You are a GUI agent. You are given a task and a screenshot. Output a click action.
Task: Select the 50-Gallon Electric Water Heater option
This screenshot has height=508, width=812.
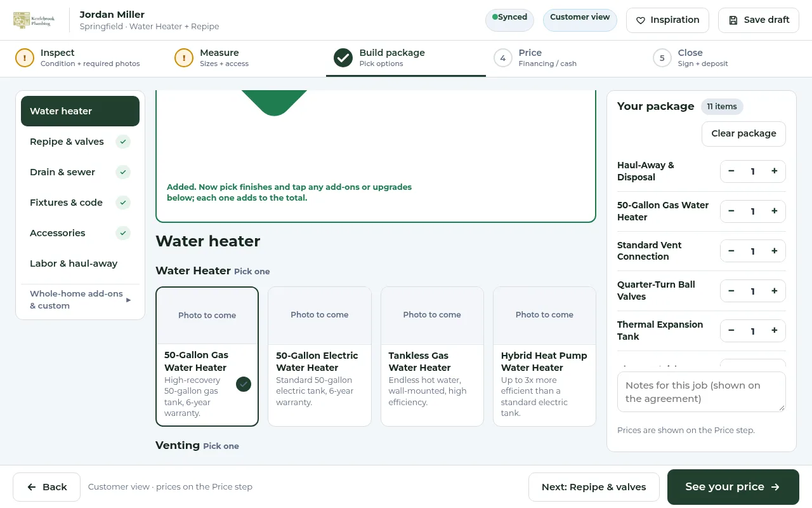click(320, 356)
